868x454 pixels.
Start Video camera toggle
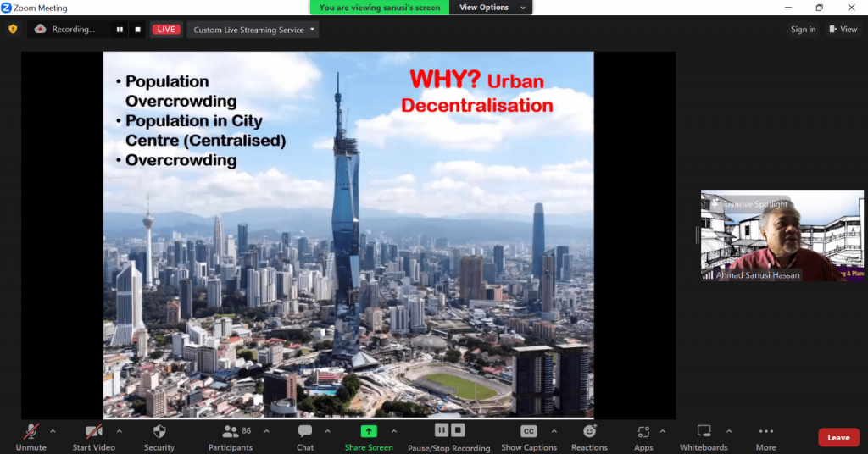click(x=93, y=432)
